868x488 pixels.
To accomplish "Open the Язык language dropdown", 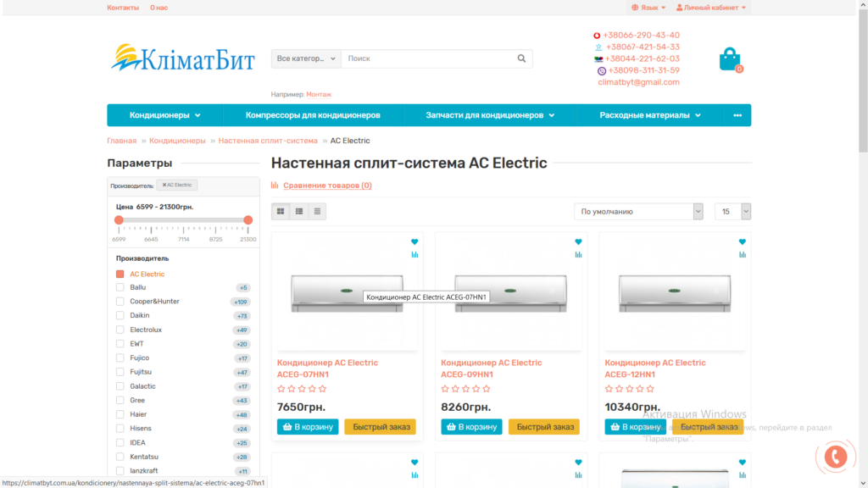I will [x=648, y=8].
